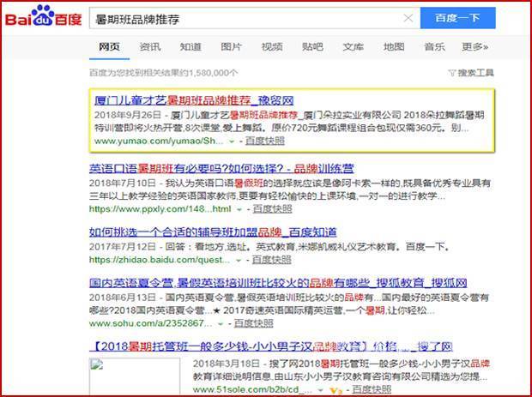Open result 国内英语夏令营 搜狐教育_搜狐网
Screen dimensions: 532x397
coord(278,283)
